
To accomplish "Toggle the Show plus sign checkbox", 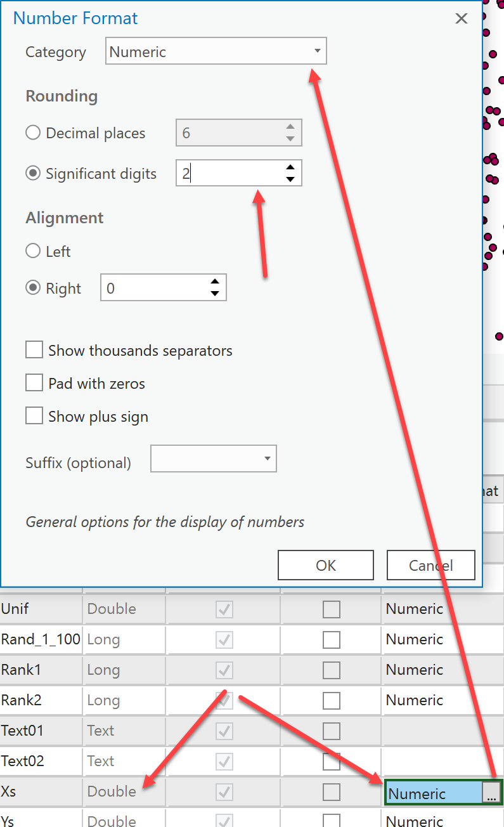I will [34, 416].
